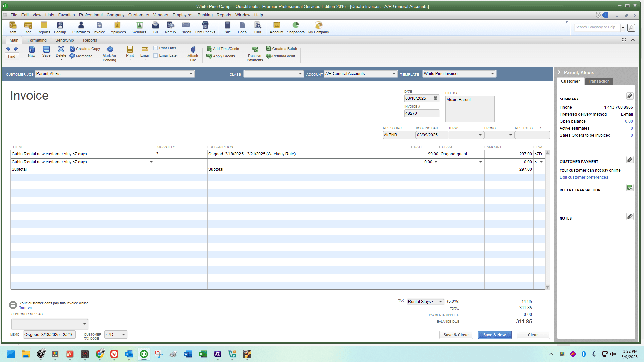
Task: Click the Save & New button
Action: point(494,335)
